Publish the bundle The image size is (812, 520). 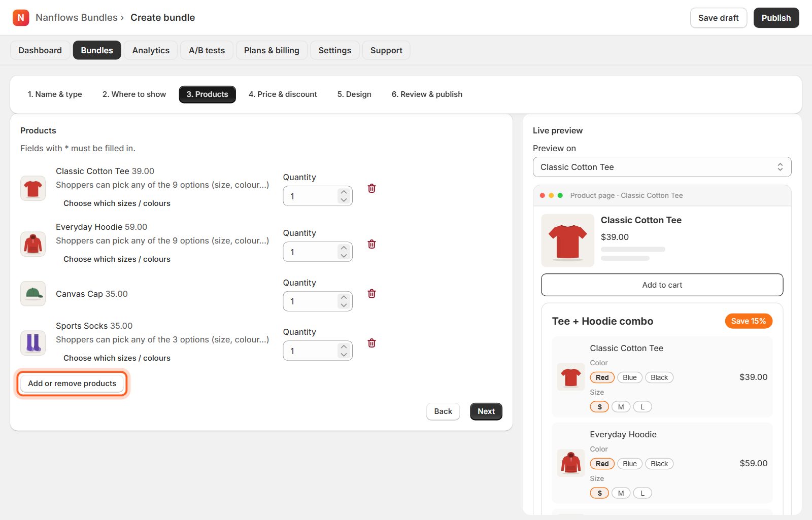click(776, 18)
